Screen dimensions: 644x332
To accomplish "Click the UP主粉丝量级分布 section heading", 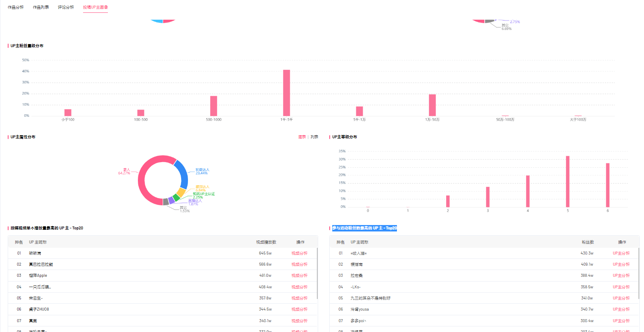I will (x=27, y=46).
